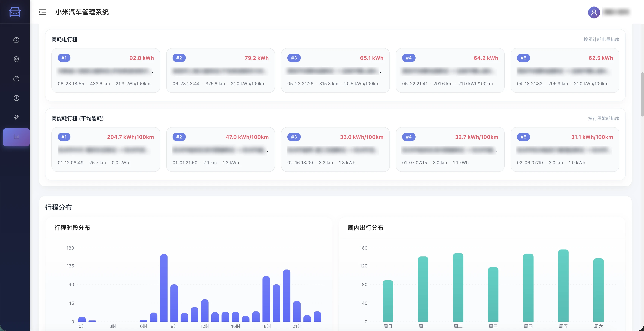The width and height of the screenshot is (644, 331).
Task: Collapse the sidebar using the hamburger icon
Action: tap(42, 12)
